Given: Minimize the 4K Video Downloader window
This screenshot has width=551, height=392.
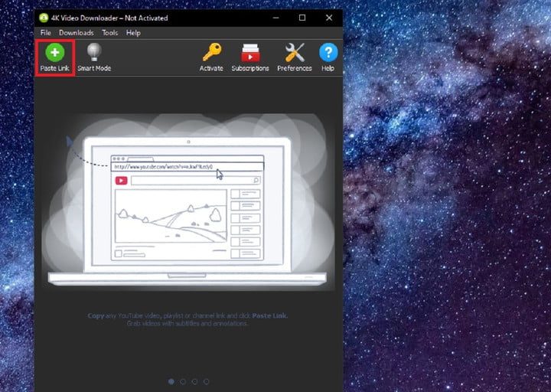Looking at the screenshot, I should [x=275, y=18].
